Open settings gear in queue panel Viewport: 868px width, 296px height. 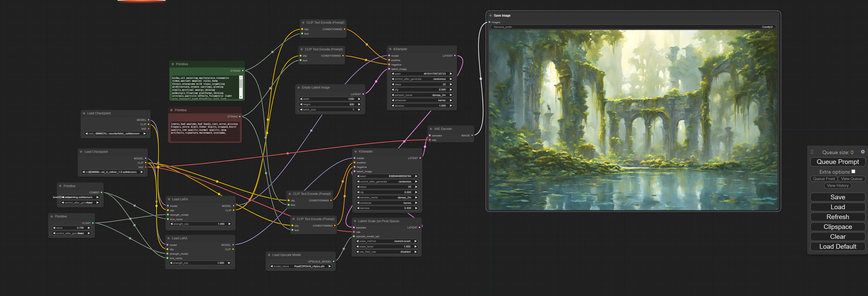[x=863, y=152]
